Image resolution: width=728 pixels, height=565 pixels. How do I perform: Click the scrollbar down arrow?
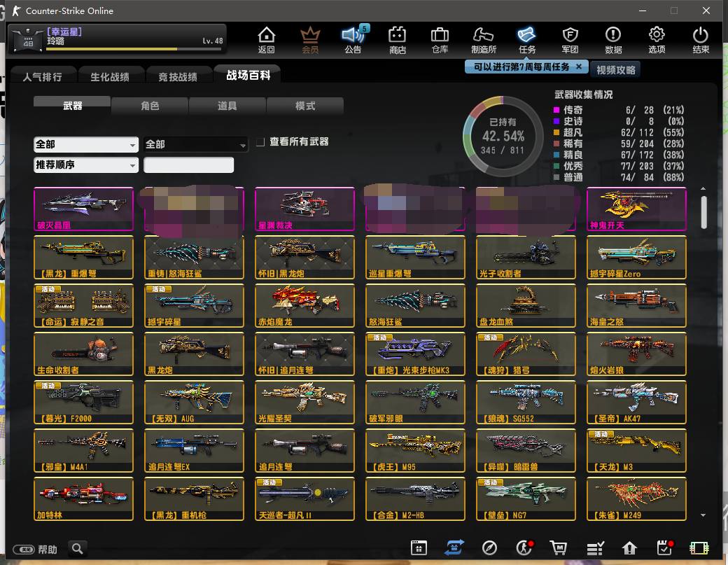(703, 515)
